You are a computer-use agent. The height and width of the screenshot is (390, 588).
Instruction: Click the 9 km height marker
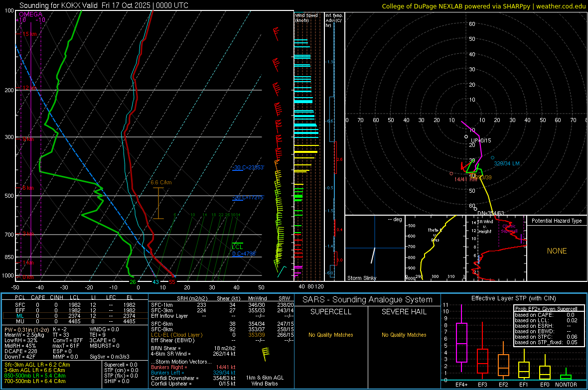point(28,139)
